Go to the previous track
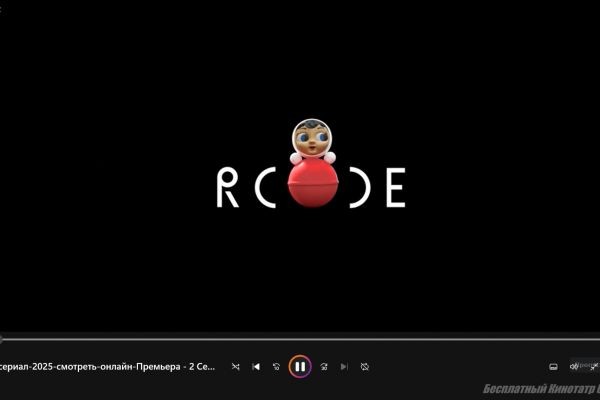Viewport: 600px width, 400px height. coord(256,367)
